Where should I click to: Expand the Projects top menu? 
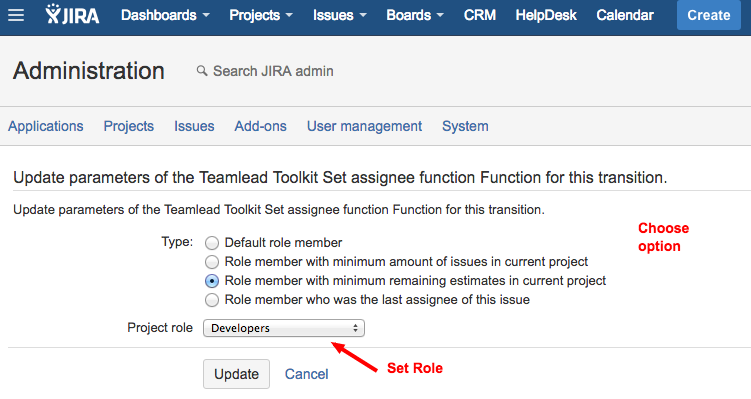[x=261, y=15]
